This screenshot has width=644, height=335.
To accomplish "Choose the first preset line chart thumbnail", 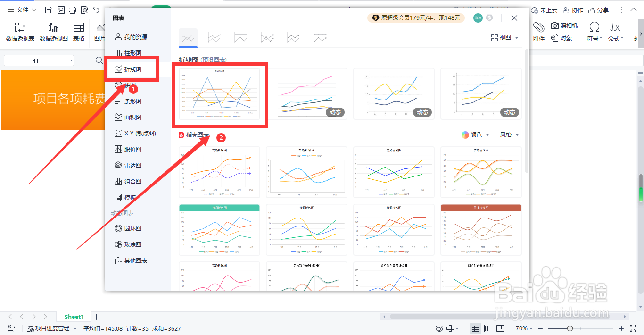I will pyautogui.click(x=220, y=93).
